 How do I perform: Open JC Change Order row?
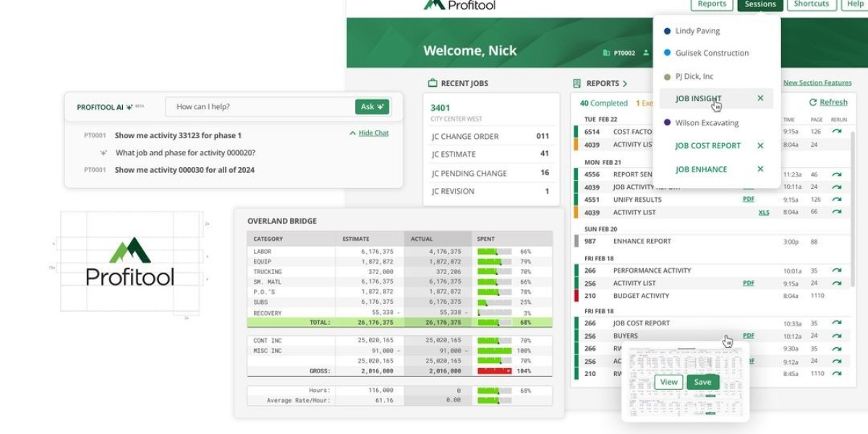[490, 136]
